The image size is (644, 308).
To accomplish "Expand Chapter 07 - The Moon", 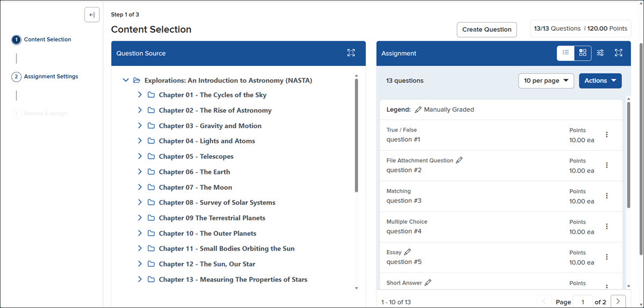I will pyautogui.click(x=140, y=187).
